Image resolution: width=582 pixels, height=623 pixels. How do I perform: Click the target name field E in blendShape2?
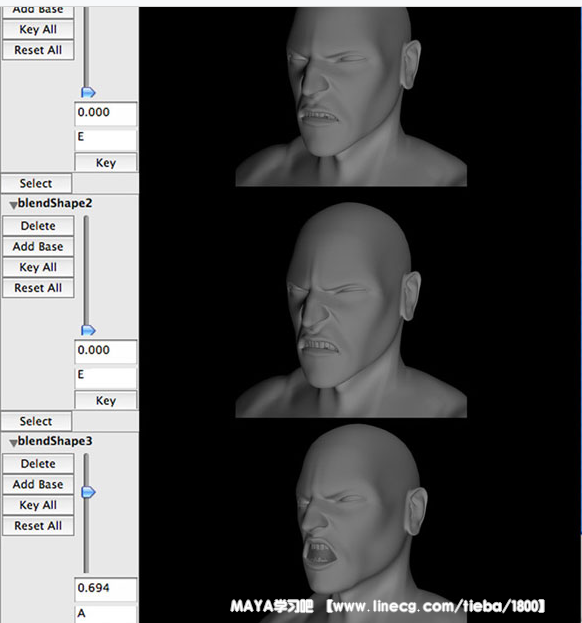(106, 377)
